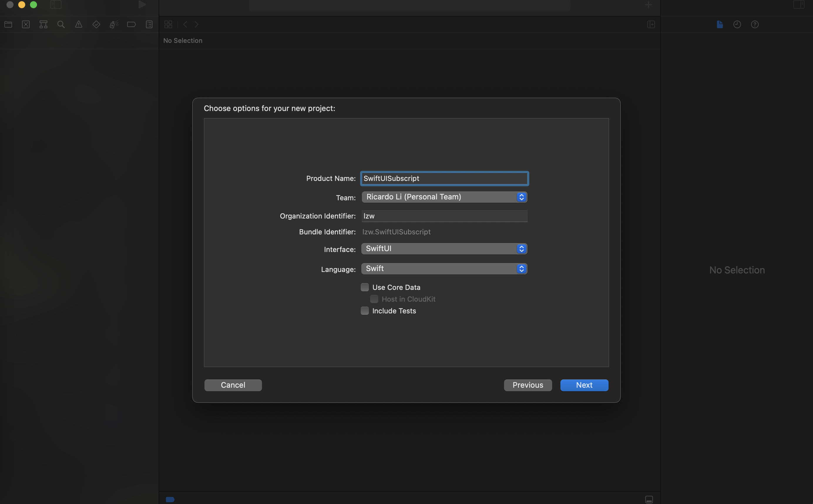This screenshot has width=813, height=504.
Task: Open the Find navigator magnifier icon
Action: 61,24
